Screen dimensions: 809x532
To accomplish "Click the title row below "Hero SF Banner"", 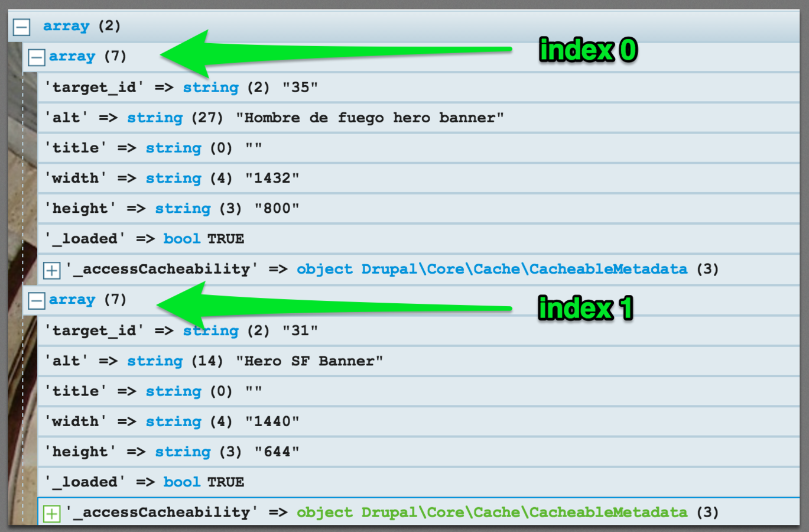I will coord(418,391).
